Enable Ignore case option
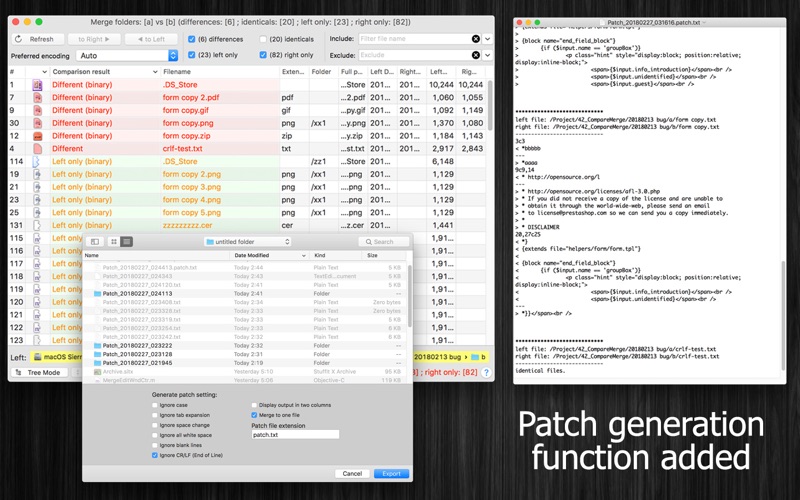 coord(155,405)
